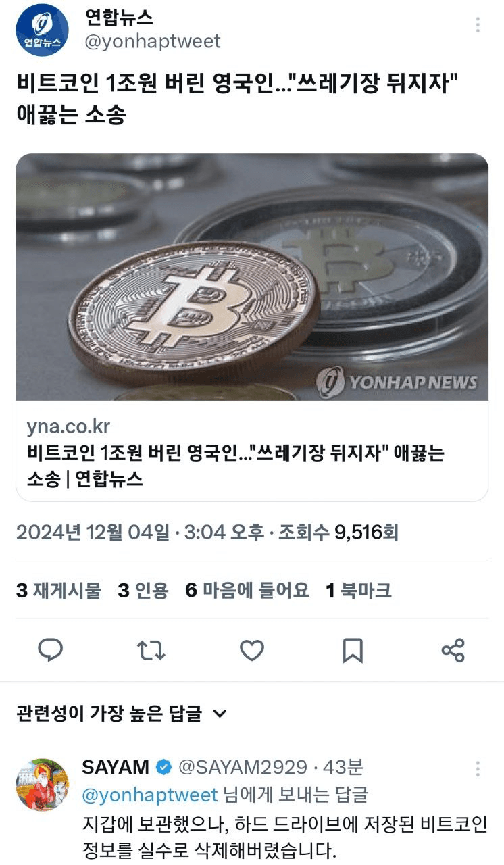This screenshot has width=504, height=865.
Task: View the 3 인용 quotes list
Action: (143, 590)
